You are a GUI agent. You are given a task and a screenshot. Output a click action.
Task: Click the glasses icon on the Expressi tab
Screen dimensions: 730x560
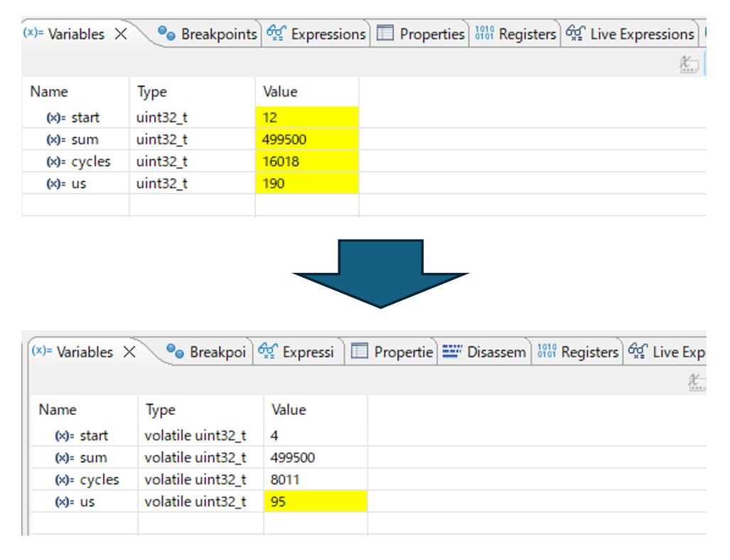point(267,352)
